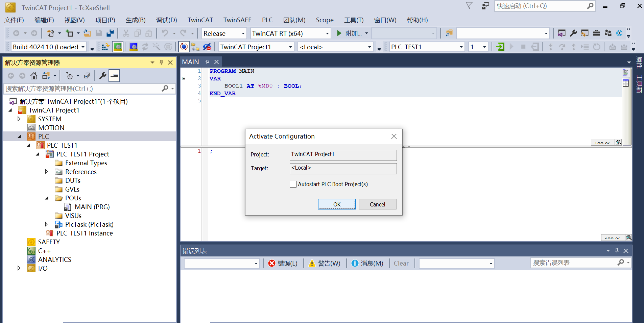
Task: Open the Toolbox briefcase icon
Action: [597, 33]
